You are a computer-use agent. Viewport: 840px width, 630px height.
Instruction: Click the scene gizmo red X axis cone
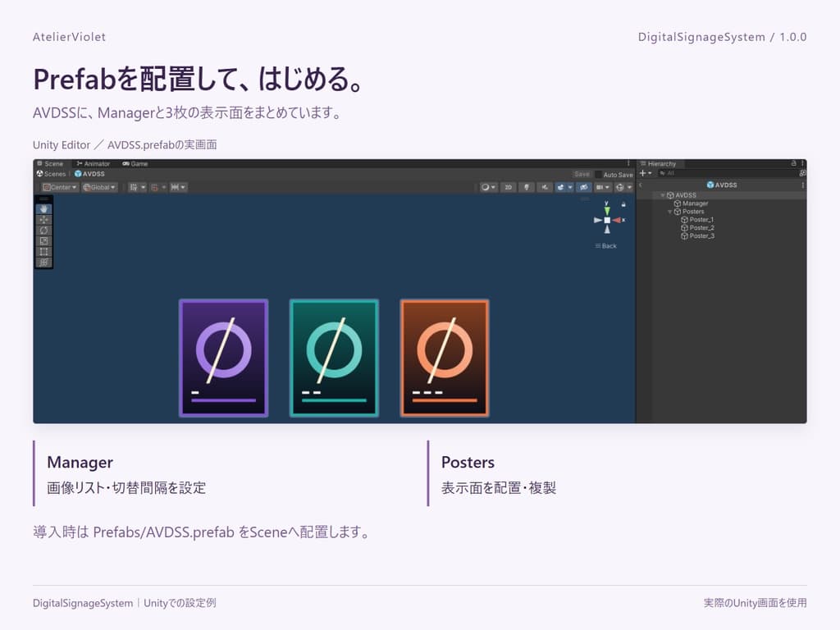617,220
